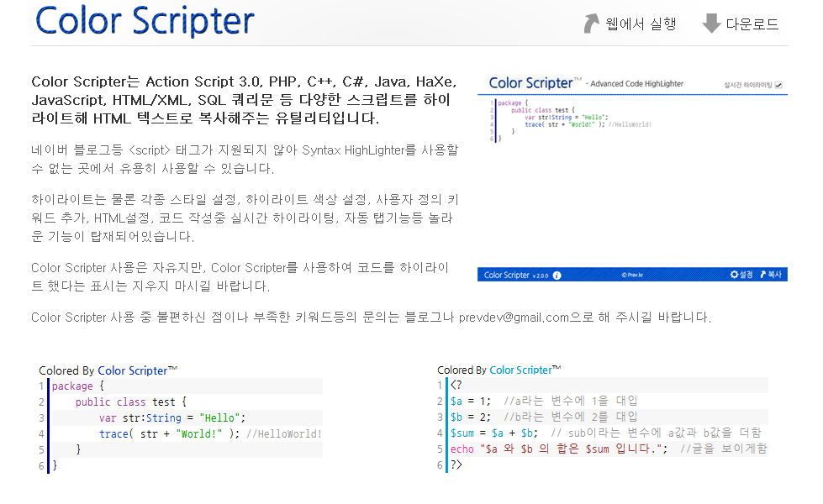Click the paragraph starting '네이버 블로그등'
Viewport: 823px width, 504px height.
point(245,159)
